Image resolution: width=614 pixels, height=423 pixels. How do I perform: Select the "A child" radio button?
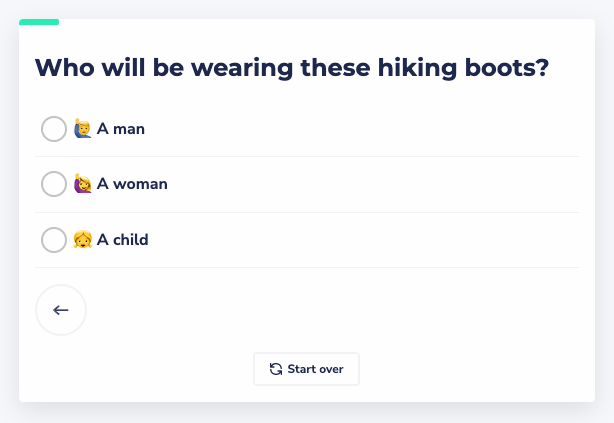[54, 240]
